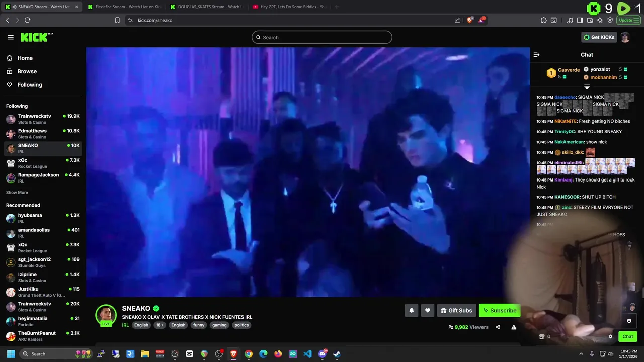
Task: Expand the gifters leaderboard chevron
Action: click(587, 87)
